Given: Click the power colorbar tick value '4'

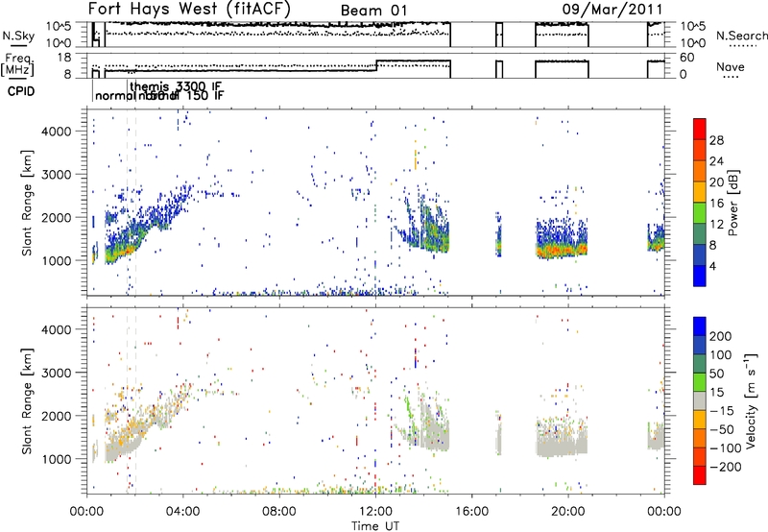Looking at the screenshot, I should pos(713,266).
